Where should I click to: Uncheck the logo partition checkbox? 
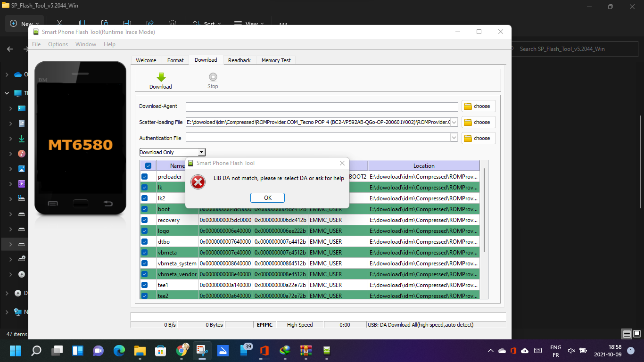[145, 231]
